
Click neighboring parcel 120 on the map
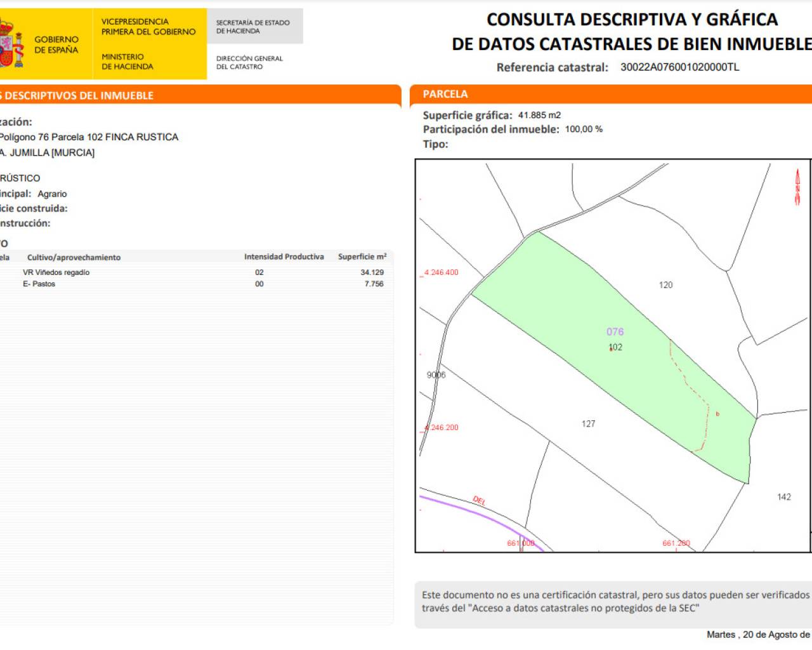tap(665, 285)
